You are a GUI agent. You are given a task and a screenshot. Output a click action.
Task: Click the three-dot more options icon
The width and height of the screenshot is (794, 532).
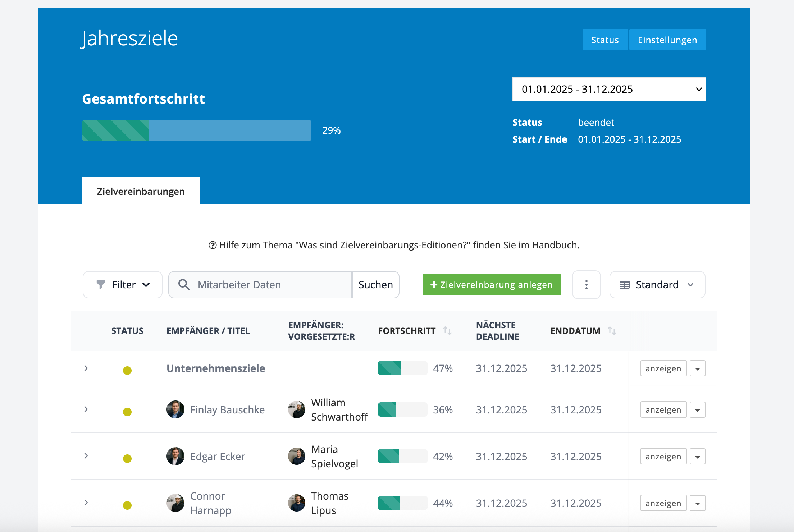[586, 285]
